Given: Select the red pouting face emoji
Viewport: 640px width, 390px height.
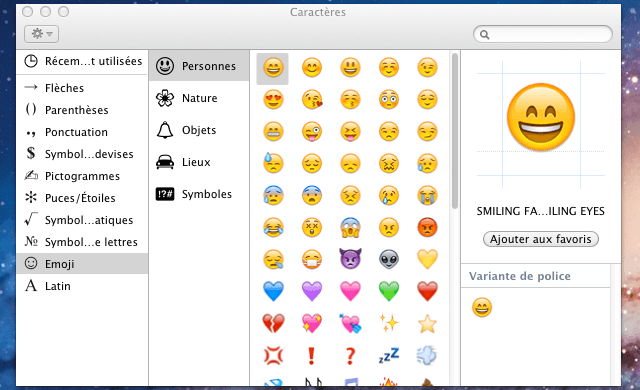Looking at the screenshot, I should pos(427,227).
